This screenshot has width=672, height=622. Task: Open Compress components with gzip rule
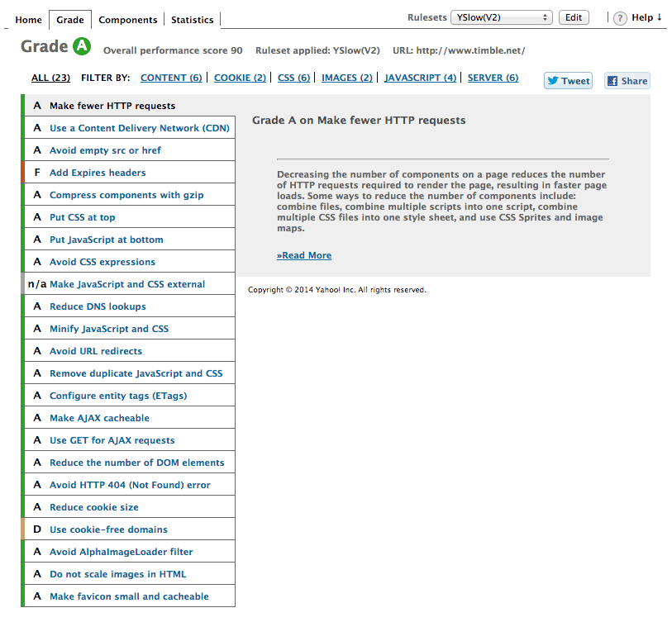[x=130, y=194]
